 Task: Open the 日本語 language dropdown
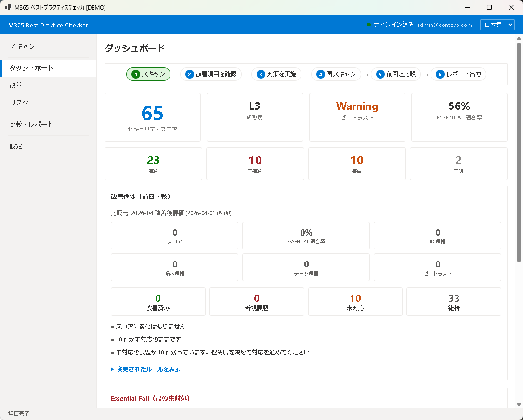497,25
